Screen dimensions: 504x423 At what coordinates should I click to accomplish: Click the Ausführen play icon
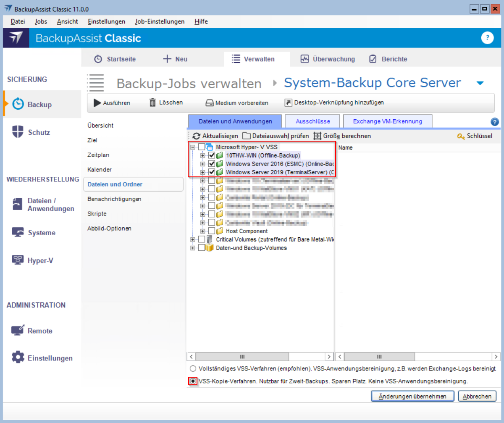(x=97, y=102)
